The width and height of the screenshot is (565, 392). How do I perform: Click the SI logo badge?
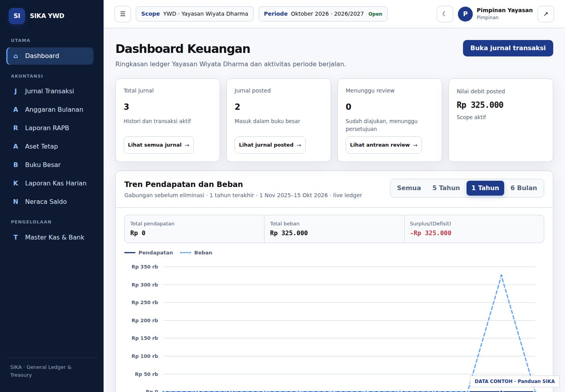pyautogui.click(x=17, y=16)
